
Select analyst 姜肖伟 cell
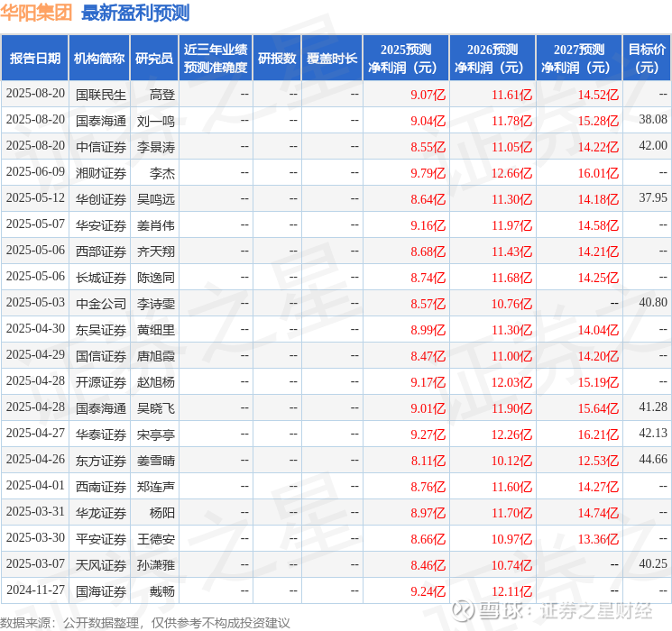click(x=155, y=225)
